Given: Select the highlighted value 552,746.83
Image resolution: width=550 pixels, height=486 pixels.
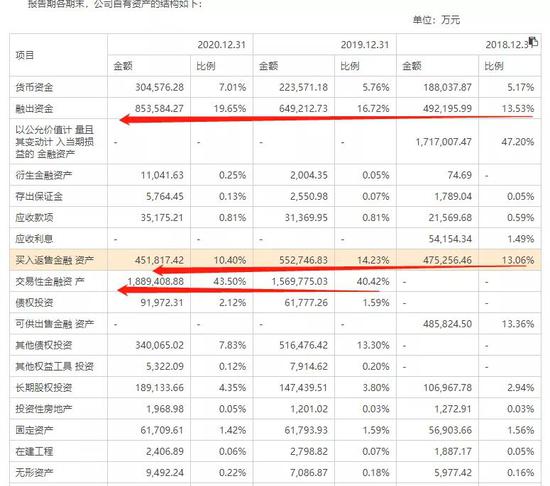Looking at the screenshot, I should (x=303, y=260).
